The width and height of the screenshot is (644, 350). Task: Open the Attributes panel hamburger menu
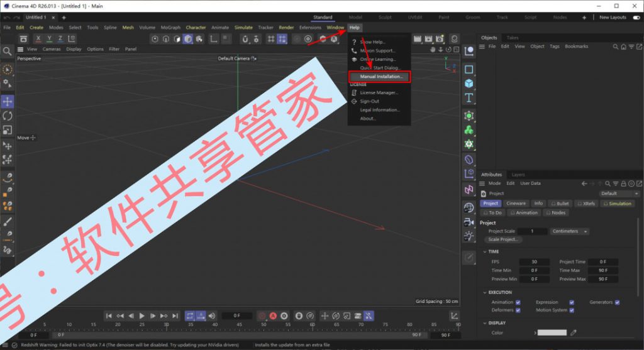[x=482, y=183]
